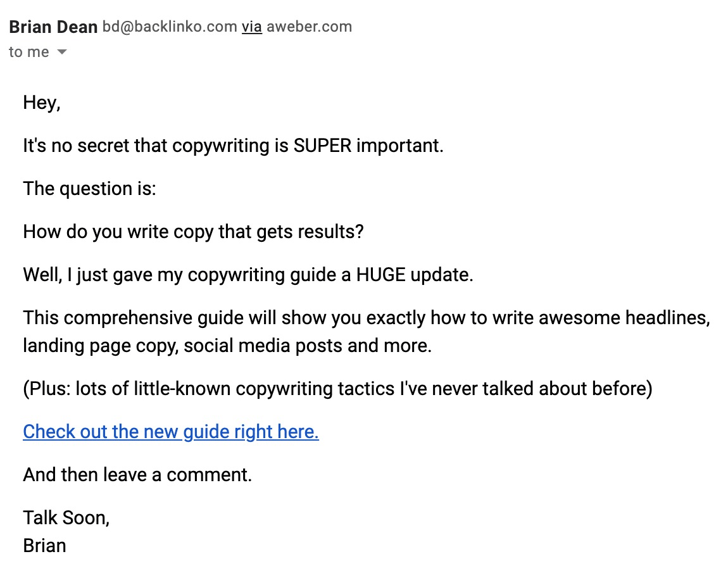Image resolution: width=728 pixels, height=566 pixels.
Task: Click the capitalized word "HUGE"
Action: coord(384,275)
